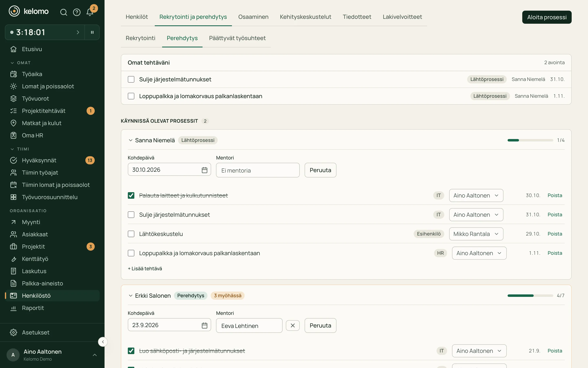This screenshot has height=368, width=588.
Task: Open the help question mark icon
Action: (x=77, y=12)
